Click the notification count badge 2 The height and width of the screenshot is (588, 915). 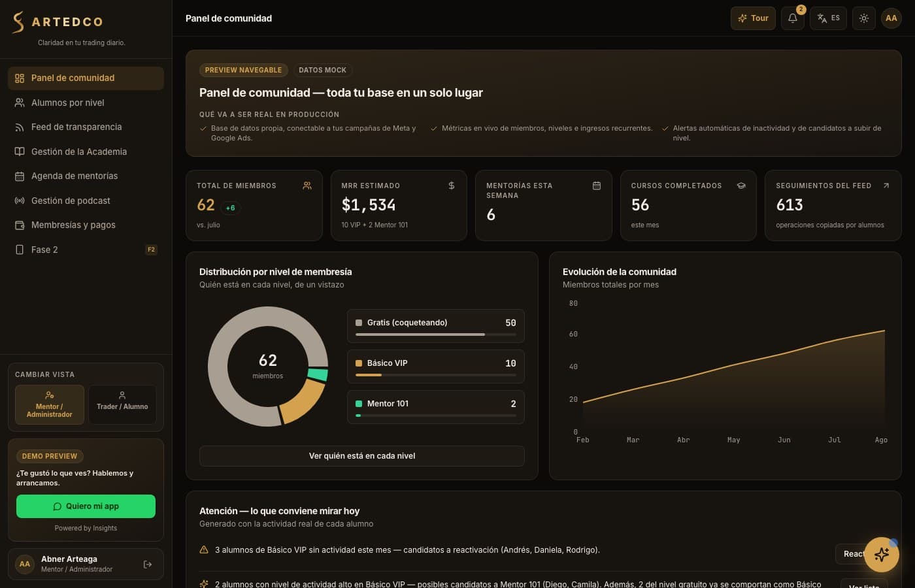coord(801,9)
